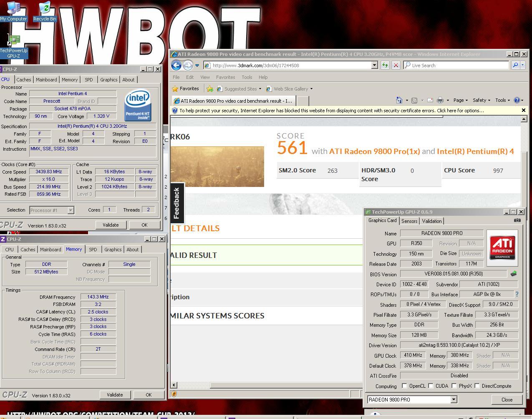This screenshot has height=419, width=532.
Task: Open the graphics card selector dropdown in GPU-Z
Action: coord(454,399)
